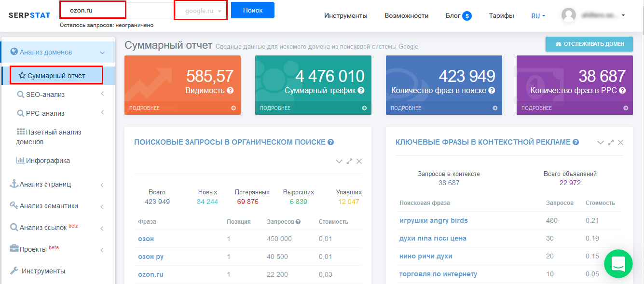Click help icon next to Видимость
644x284 pixels.
[x=230, y=90]
